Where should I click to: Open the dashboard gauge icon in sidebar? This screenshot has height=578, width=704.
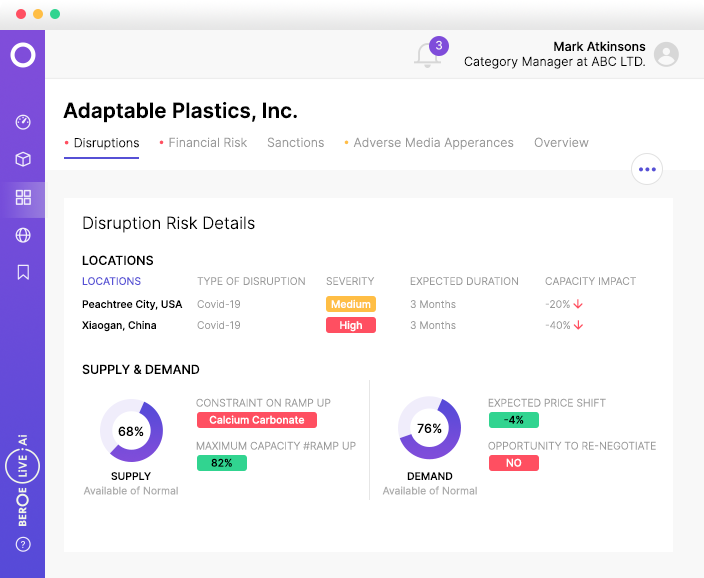(23, 122)
